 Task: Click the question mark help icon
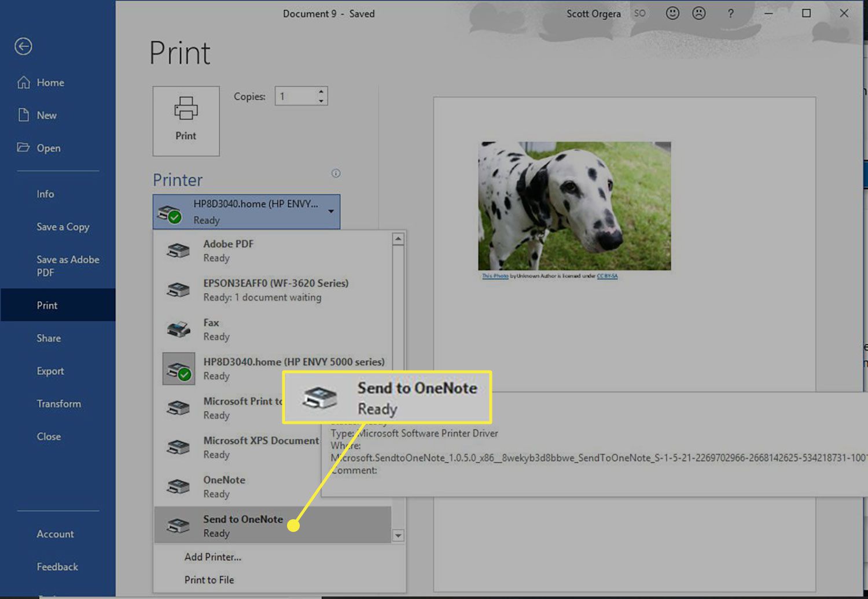[731, 13]
